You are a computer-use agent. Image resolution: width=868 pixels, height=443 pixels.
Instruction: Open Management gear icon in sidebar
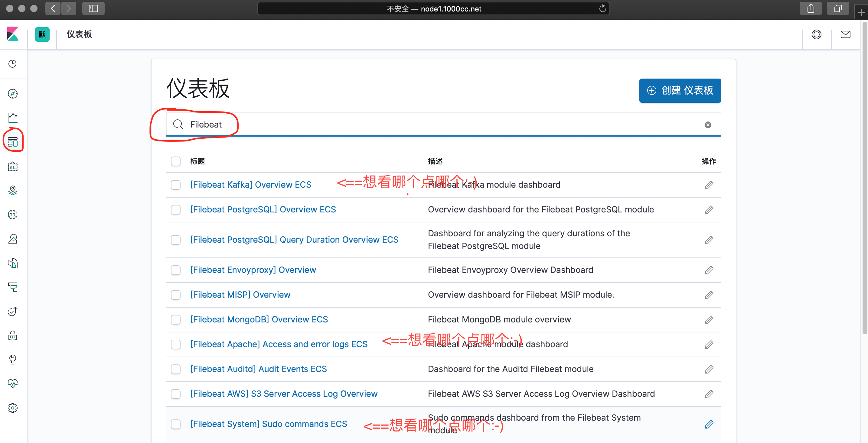12,408
